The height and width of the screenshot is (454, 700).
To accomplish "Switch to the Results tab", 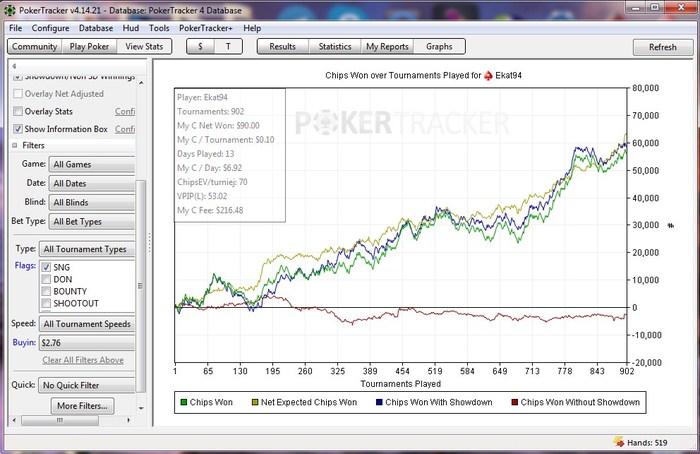I will click(x=283, y=46).
